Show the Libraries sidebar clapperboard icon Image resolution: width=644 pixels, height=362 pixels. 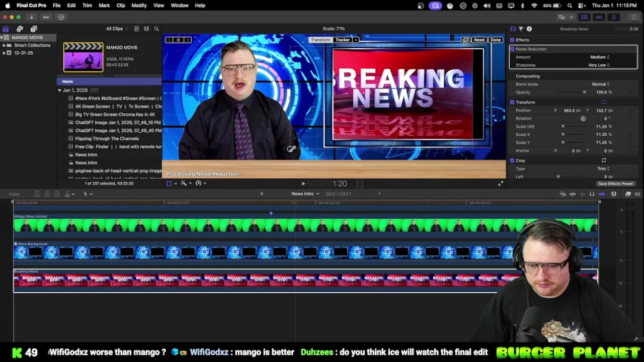pyautogui.click(x=6, y=29)
